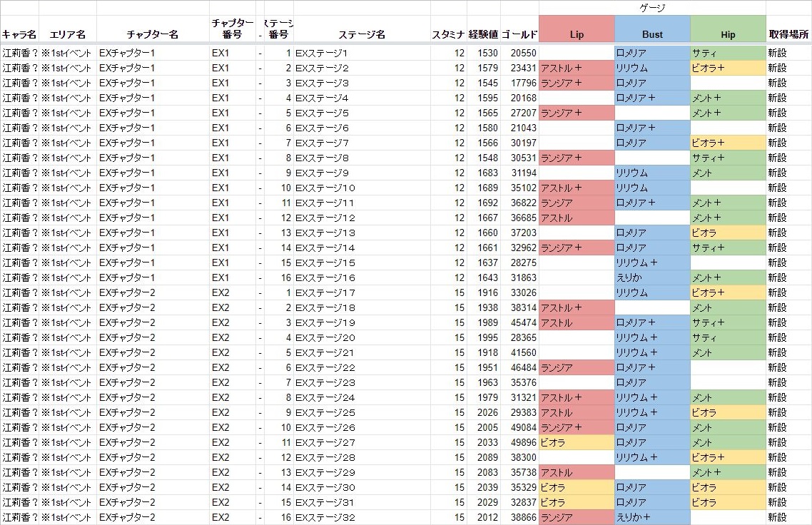Select the ステージ名 header cell
Image resolution: width=812 pixels, height=525 pixels.
(361, 34)
